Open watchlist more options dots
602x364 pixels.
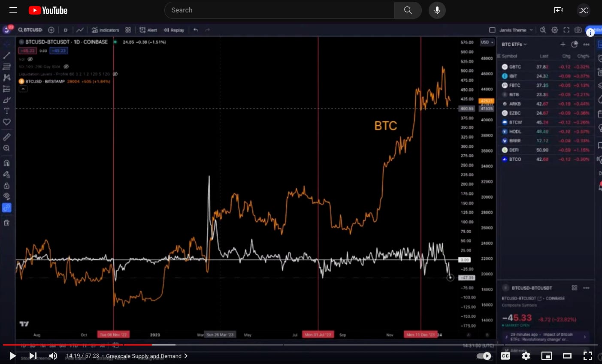tap(586, 45)
